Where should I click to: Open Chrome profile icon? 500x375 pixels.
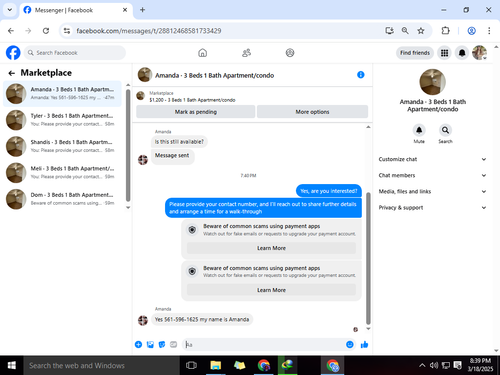point(471,31)
